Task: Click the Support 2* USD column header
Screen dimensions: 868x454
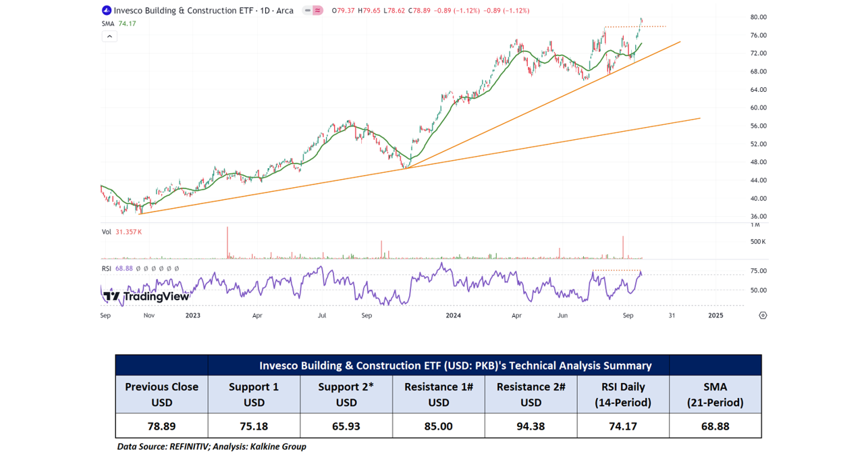Action: [346, 395]
